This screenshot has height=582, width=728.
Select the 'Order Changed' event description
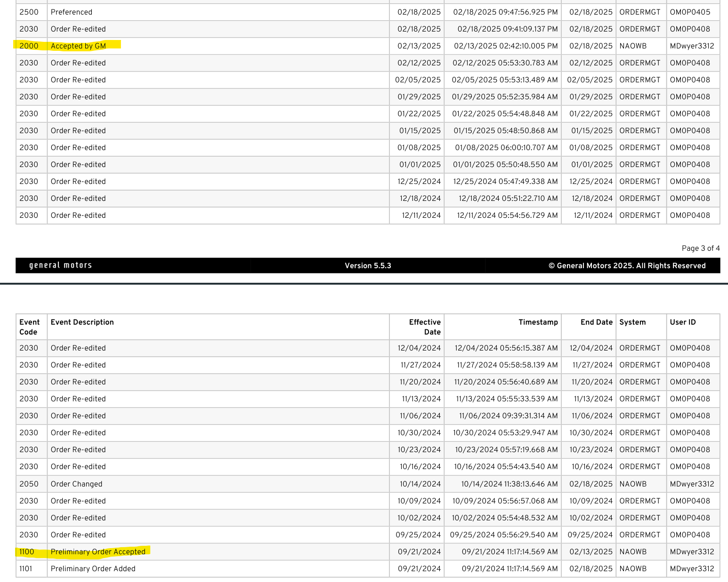pyautogui.click(x=76, y=484)
